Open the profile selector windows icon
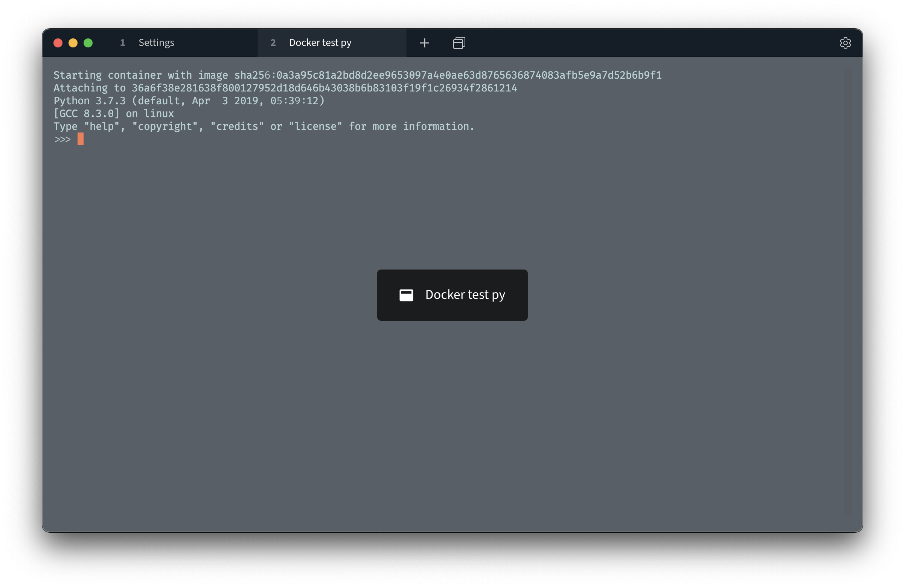This screenshot has width=905, height=588. [x=459, y=43]
